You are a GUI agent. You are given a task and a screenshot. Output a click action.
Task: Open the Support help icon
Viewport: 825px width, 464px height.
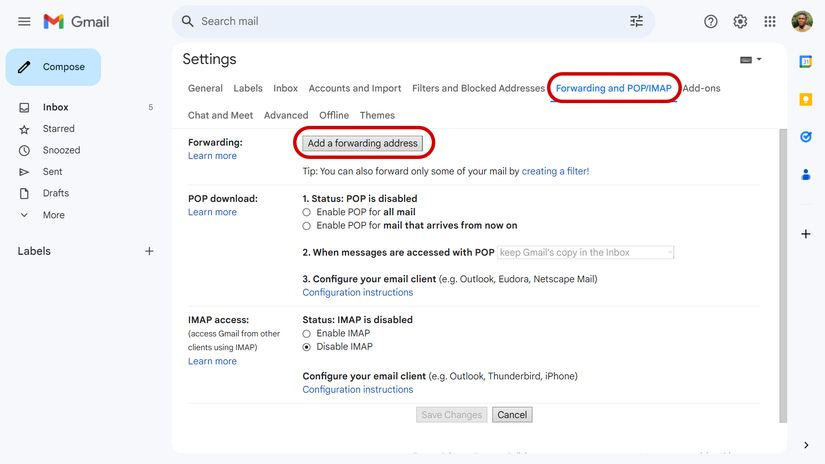point(711,22)
